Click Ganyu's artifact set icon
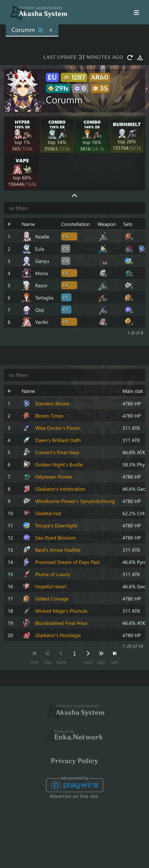The image size is (149, 868). [x=128, y=261]
